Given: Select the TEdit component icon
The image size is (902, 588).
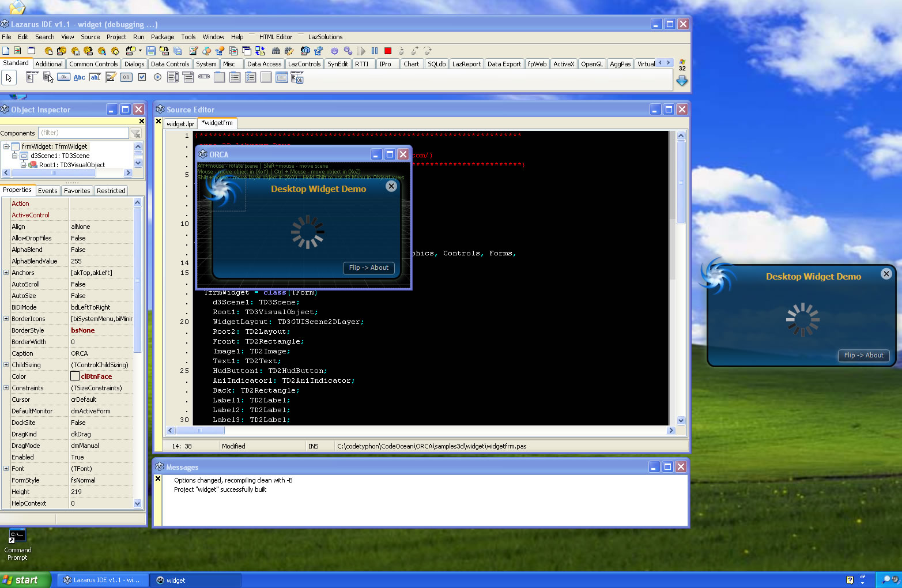Looking at the screenshot, I should pyautogui.click(x=95, y=77).
